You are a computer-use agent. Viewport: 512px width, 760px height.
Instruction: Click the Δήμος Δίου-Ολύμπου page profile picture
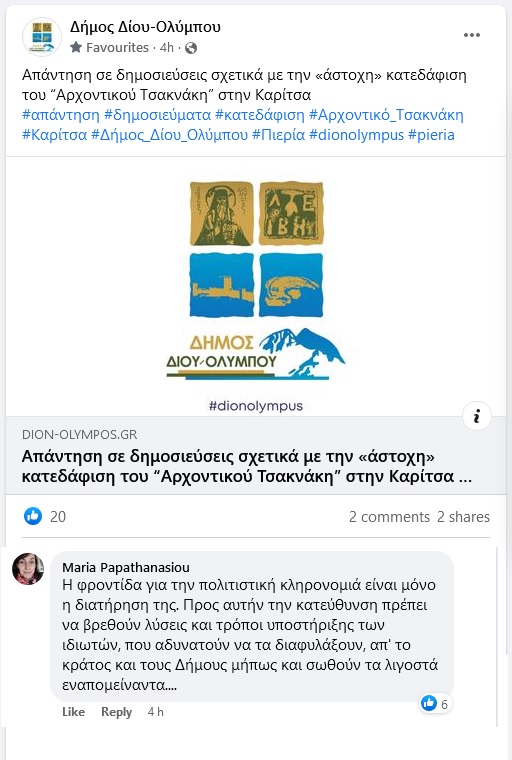[x=42, y=37]
